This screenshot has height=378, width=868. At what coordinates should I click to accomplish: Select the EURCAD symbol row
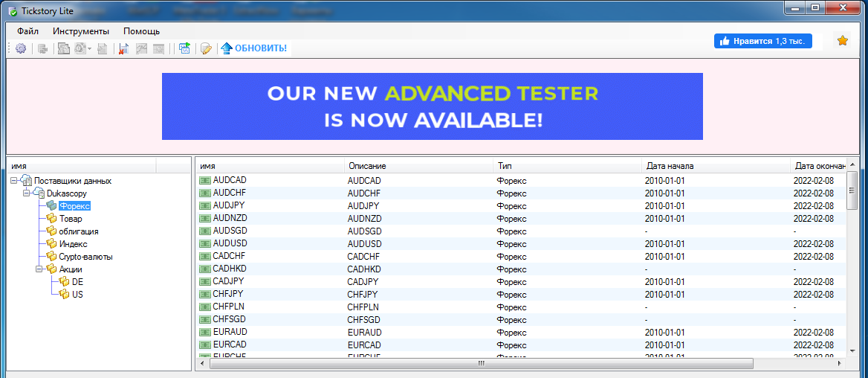(522, 345)
